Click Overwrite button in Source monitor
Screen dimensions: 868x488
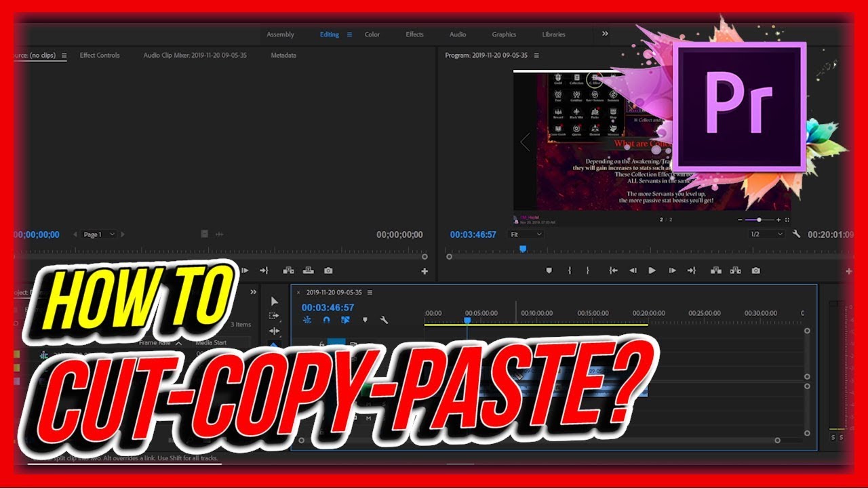coord(308,270)
